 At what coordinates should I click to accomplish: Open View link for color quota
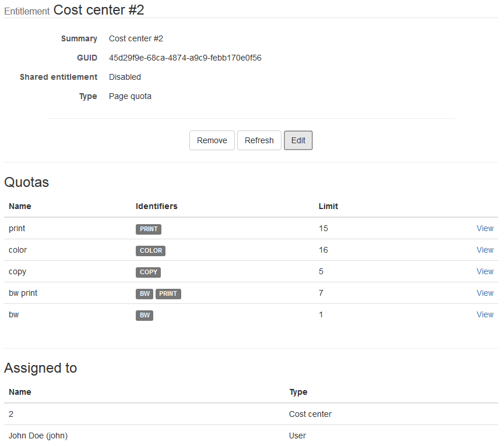485,250
